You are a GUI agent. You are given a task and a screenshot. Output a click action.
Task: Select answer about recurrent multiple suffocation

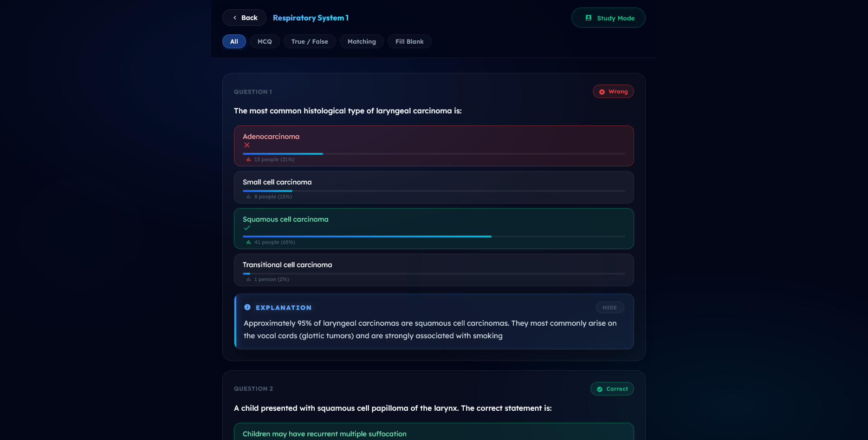(434, 433)
